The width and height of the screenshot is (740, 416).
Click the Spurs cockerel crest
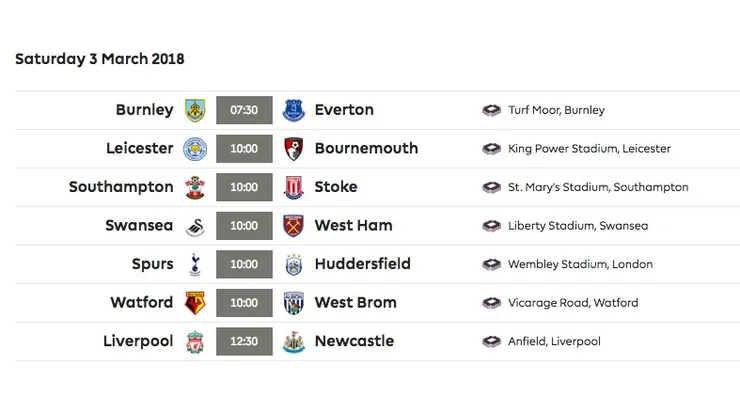194,264
